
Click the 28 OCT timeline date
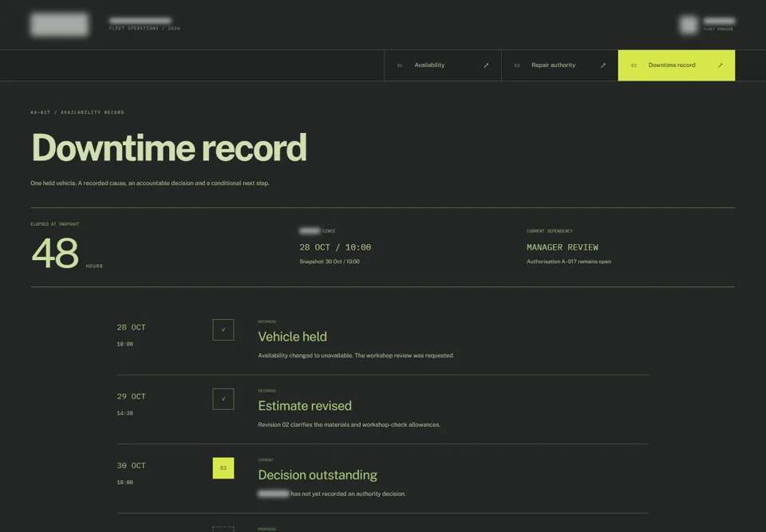click(131, 327)
